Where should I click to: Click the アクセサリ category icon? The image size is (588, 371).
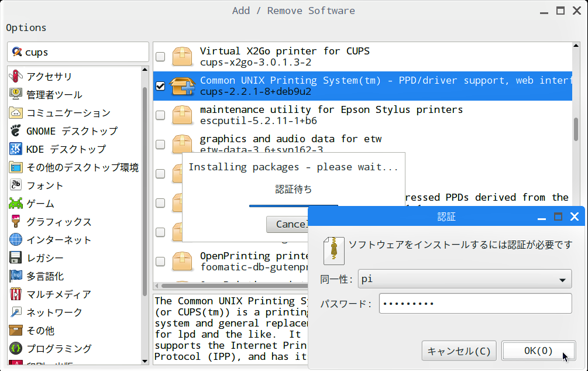[x=16, y=76]
